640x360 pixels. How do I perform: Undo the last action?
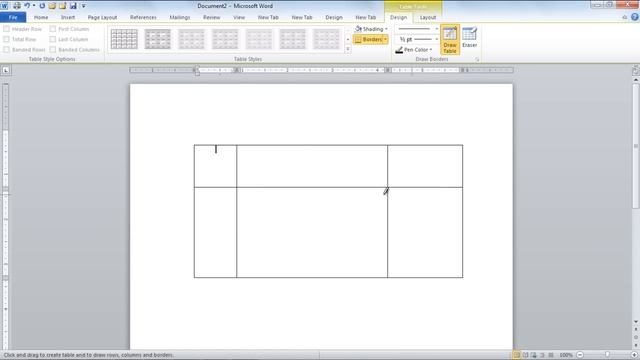(27, 6)
